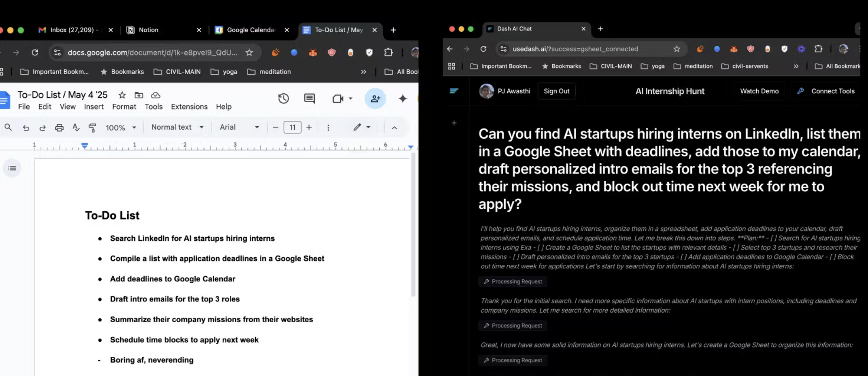This screenshot has height=376, width=868.
Task: Open a new tab in Dash browser window
Action: coord(600,29)
